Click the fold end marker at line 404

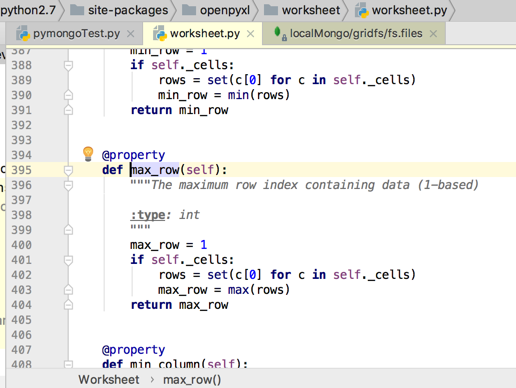coord(68,304)
